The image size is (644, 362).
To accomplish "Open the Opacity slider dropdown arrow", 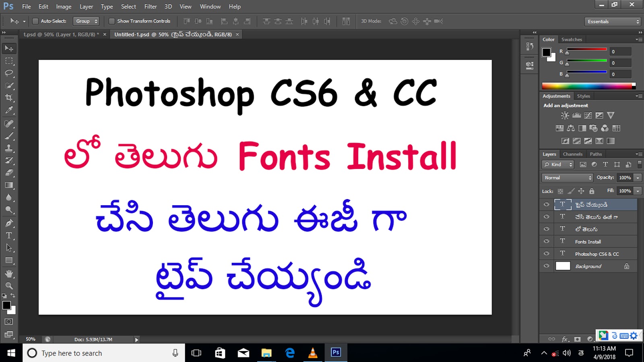I will pos(638,178).
